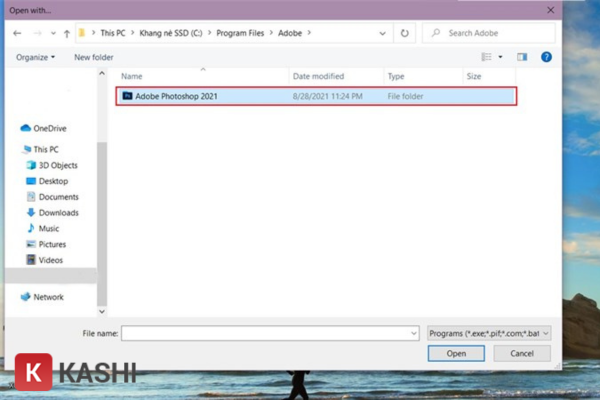
Task: Expand chevron after Program Files breadcrumb
Action: (x=271, y=33)
